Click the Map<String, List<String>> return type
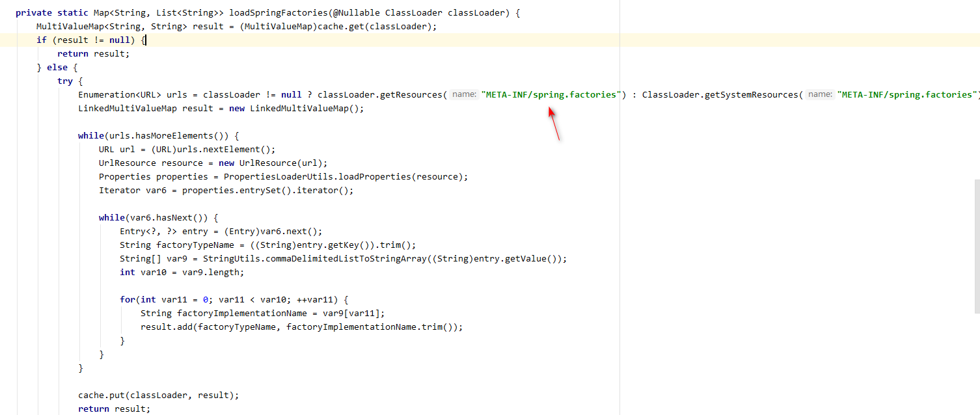Screen dimensions: 980x415 [159, 12]
